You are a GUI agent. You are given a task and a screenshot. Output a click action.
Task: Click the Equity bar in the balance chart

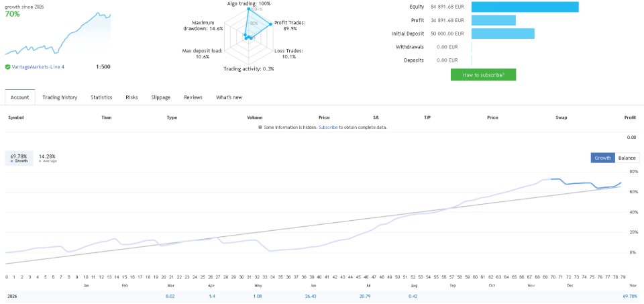pyautogui.click(x=525, y=7)
